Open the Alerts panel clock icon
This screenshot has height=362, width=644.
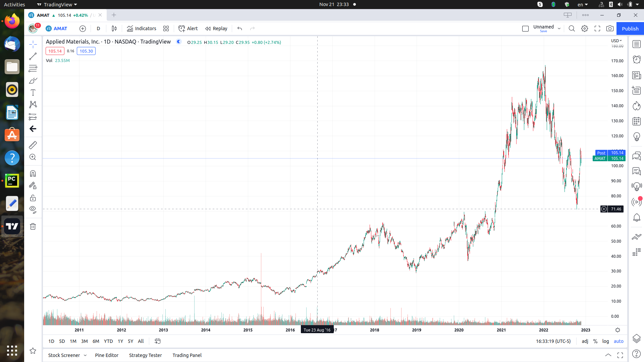click(x=636, y=60)
